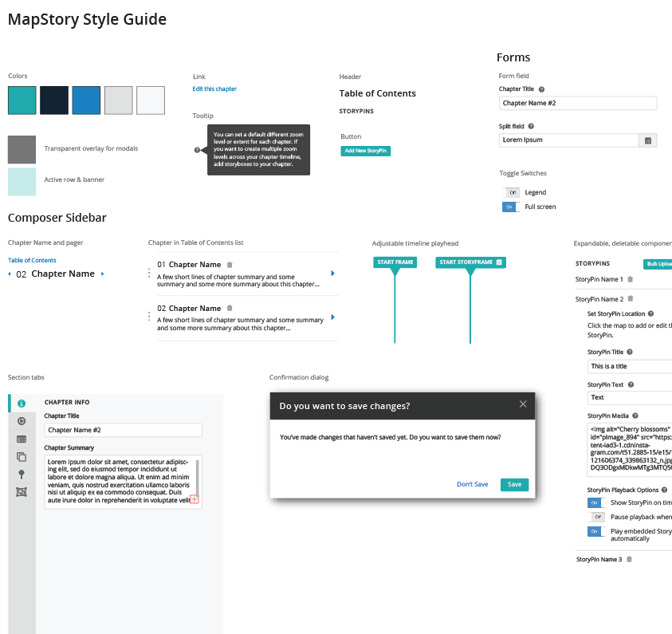The height and width of the screenshot is (634, 672).
Task: Delete chapter 02 with trash icon
Action: click(x=230, y=308)
